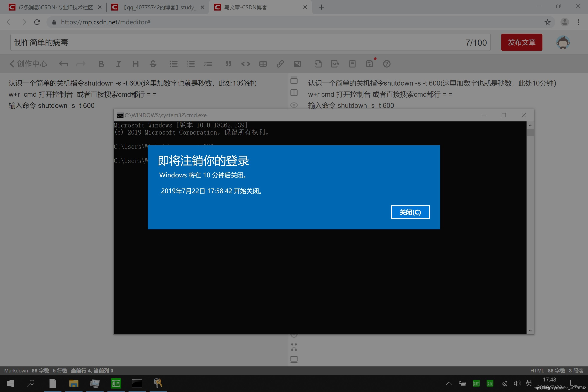Click the redo arrow icon
This screenshot has width=588, height=392.
[x=81, y=64]
